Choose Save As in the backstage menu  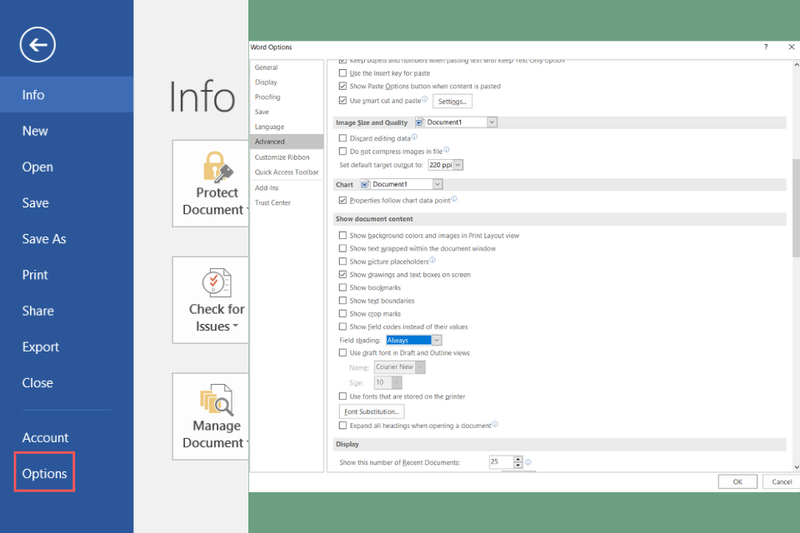tap(44, 239)
